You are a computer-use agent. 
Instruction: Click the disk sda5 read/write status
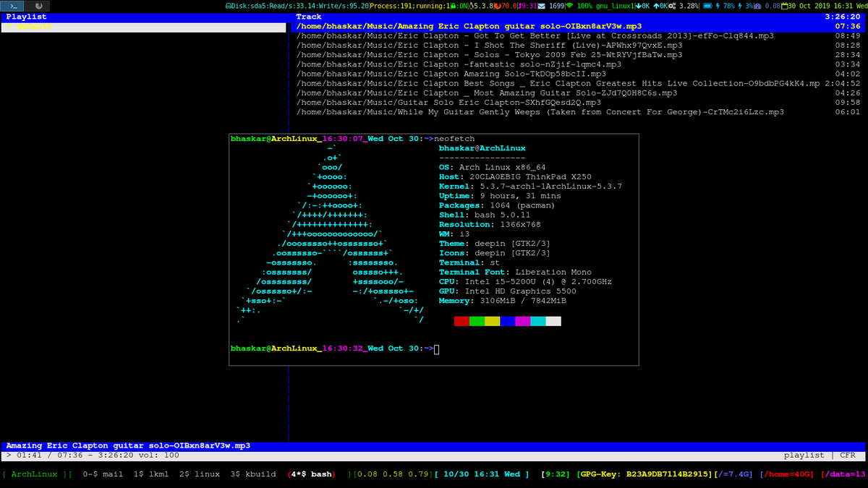coord(297,6)
